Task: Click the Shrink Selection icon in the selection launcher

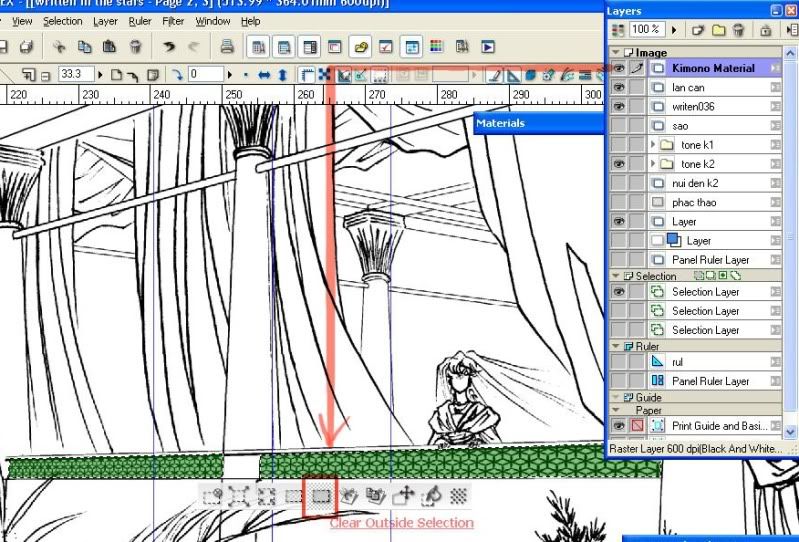Action: pyautogui.click(x=266, y=496)
